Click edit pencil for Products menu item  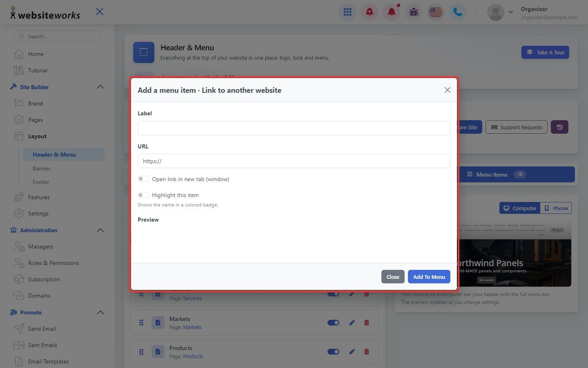click(352, 352)
